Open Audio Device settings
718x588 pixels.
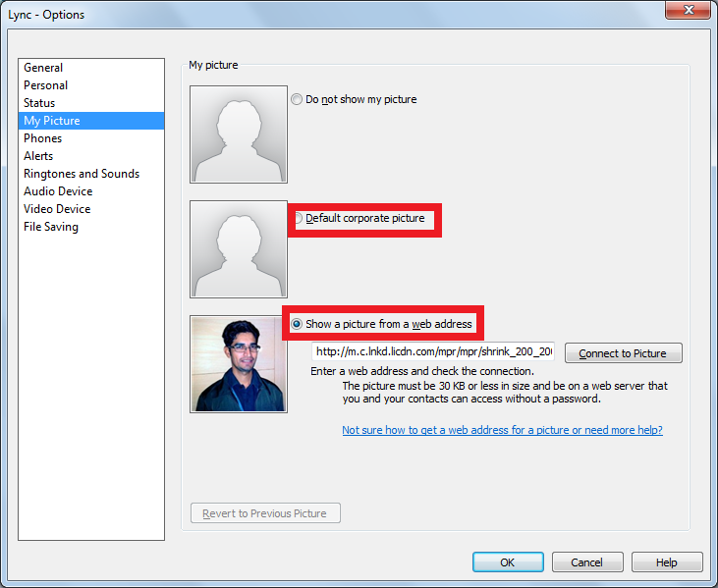(91, 191)
